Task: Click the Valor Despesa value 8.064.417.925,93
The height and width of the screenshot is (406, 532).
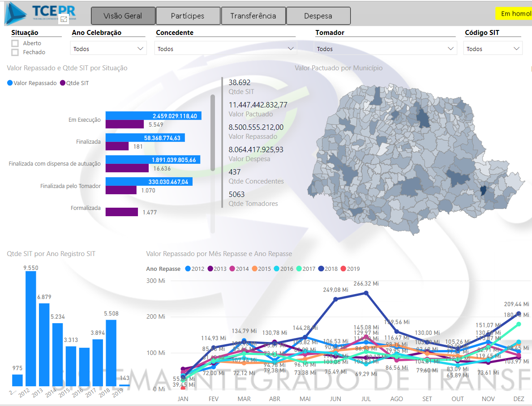Action: 256,150
